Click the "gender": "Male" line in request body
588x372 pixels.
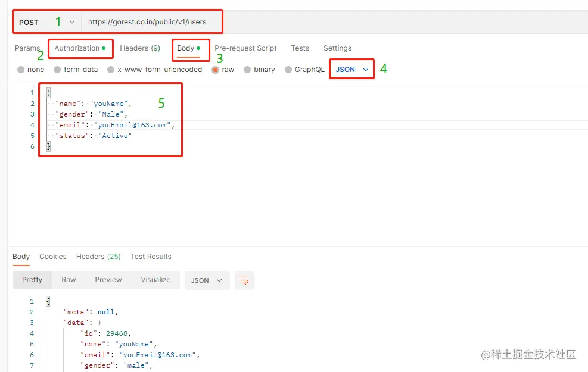(x=92, y=114)
